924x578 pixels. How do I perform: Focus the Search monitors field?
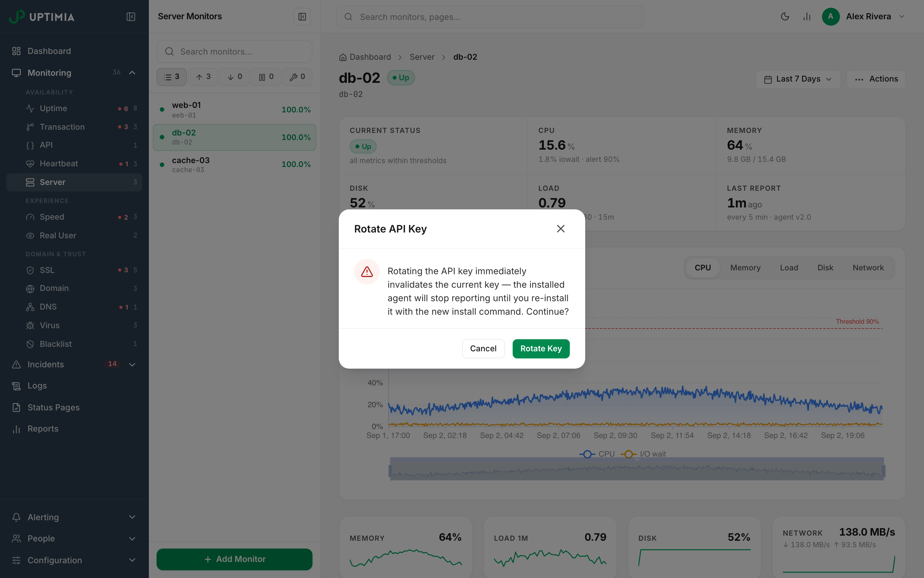[x=235, y=51]
